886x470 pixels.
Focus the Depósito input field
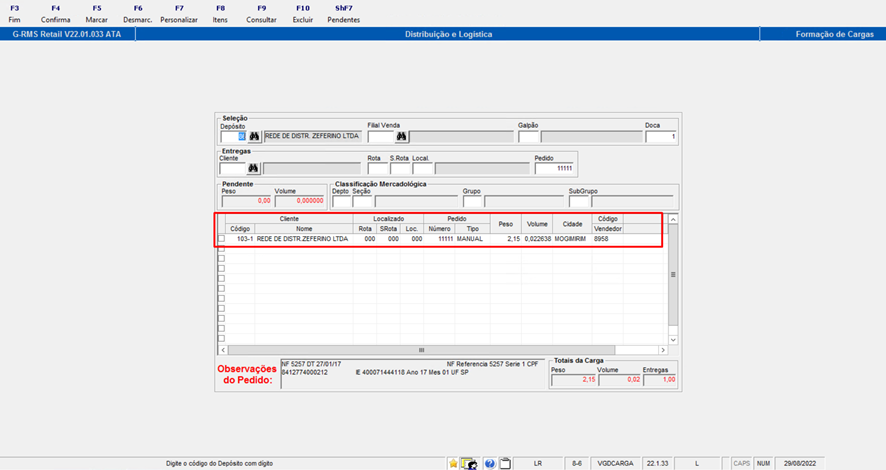(233, 137)
